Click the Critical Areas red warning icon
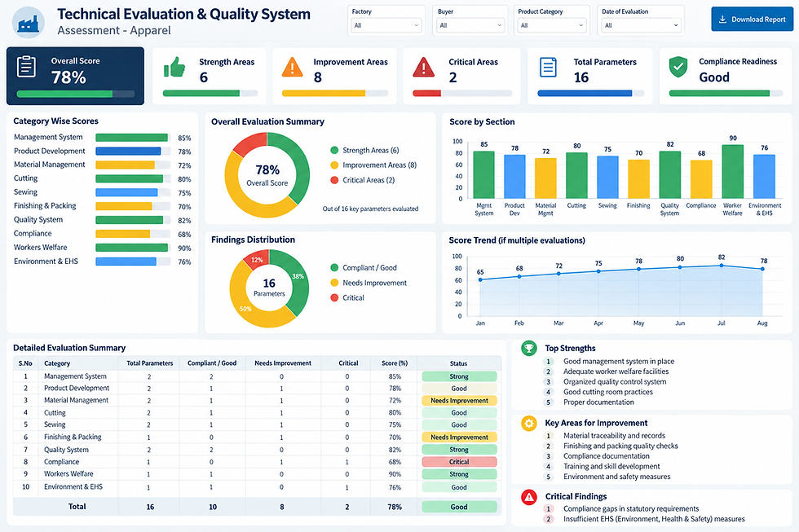The image size is (799, 532). click(x=423, y=67)
